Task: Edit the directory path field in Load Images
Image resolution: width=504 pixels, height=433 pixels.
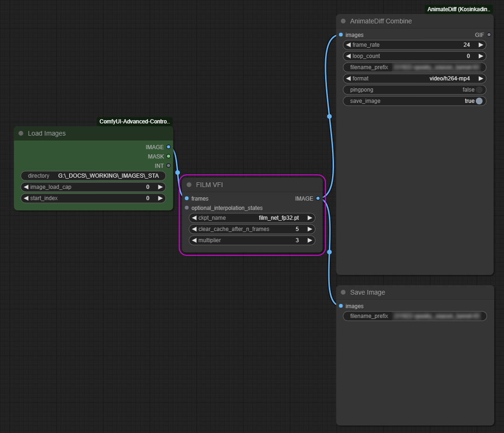Action: pos(93,176)
